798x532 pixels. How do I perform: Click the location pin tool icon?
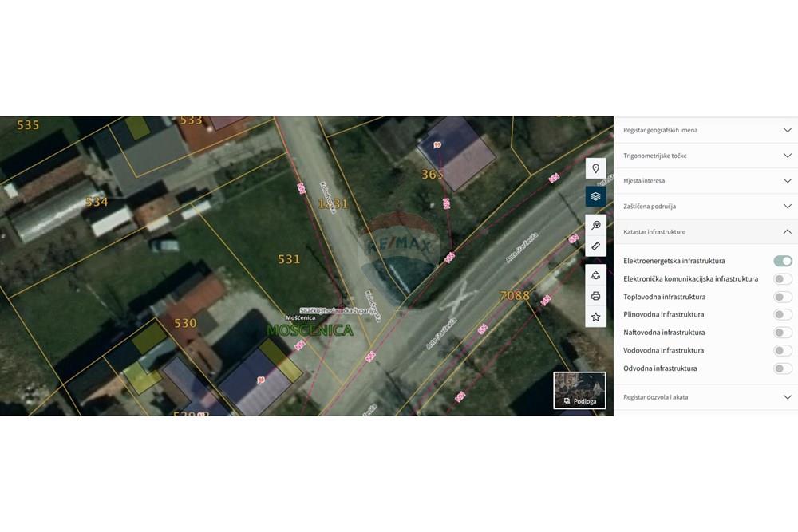coord(595,168)
